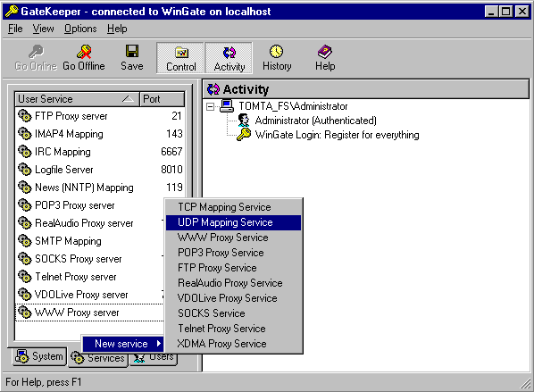This screenshot has width=534, height=392.
Task: Choose FTP Proxy Service from submenu
Action: coord(234,268)
